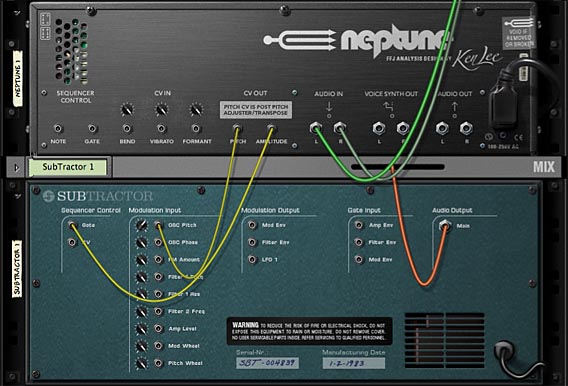The image size is (568, 386).
Task: Click Gate Input Amp Env jack
Action: point(359,225)
